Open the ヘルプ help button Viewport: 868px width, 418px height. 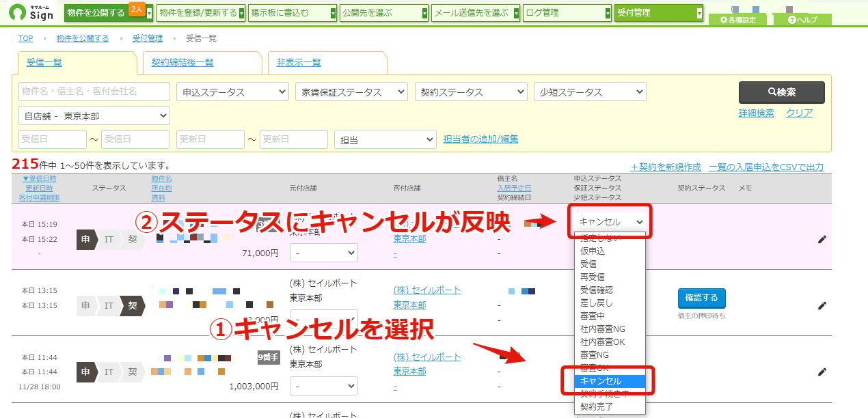pos(802,20)
